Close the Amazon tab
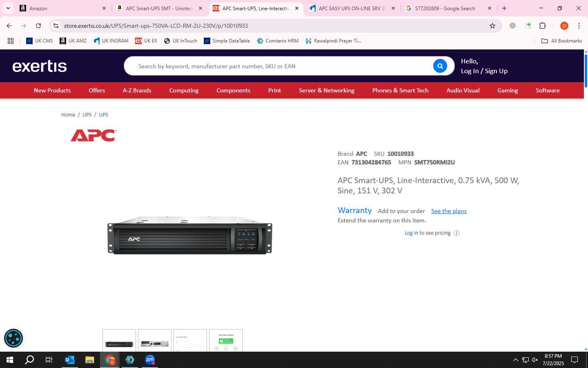 (104, 8)
